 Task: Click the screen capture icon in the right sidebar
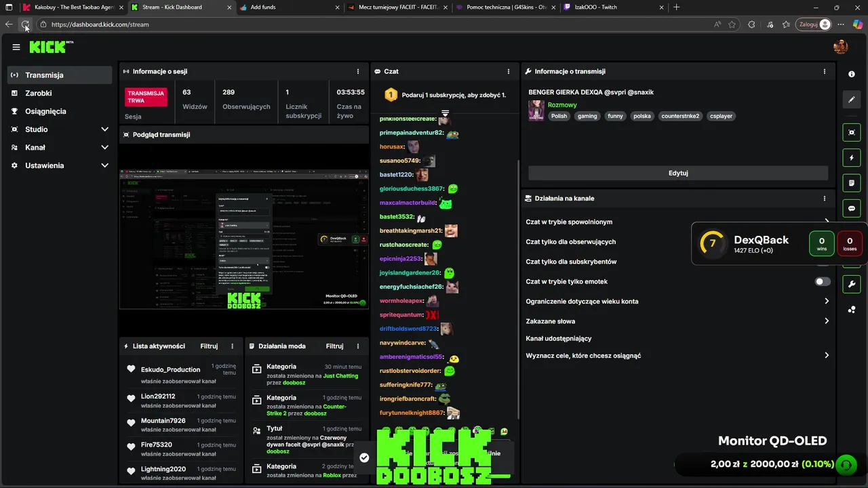tap(852, 132)
